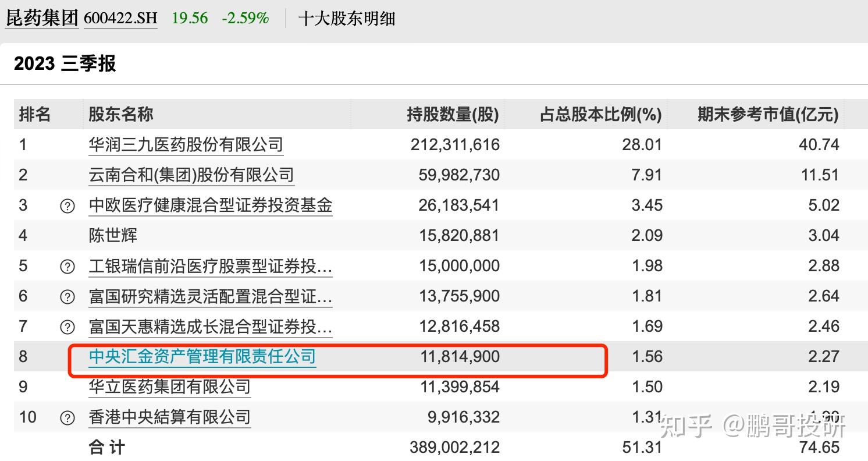Open shareholder 云南合和(集团)股份有限公司
This screenshot has height=461, width=868.
[191, 175]
